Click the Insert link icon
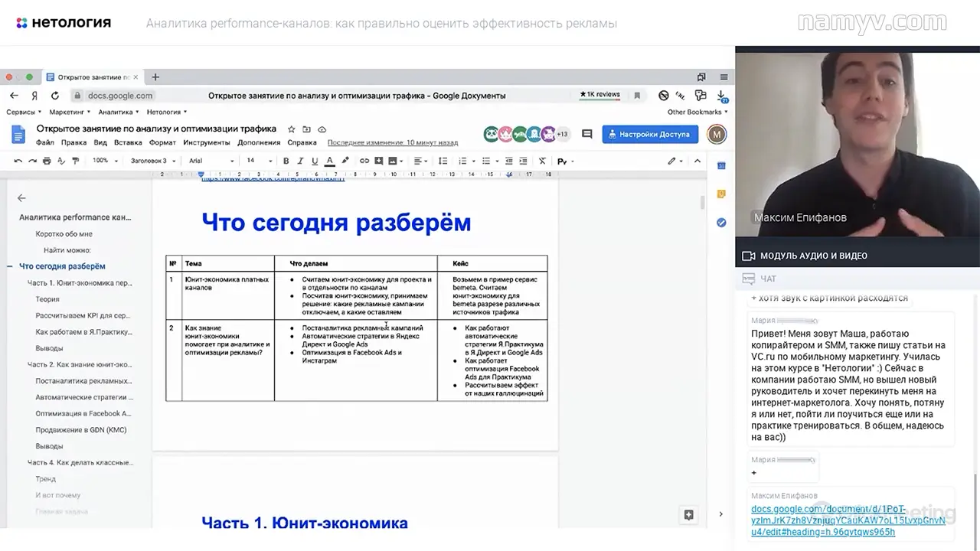Image resolution: width=980 pixels, height=551 pixels. pos(364,161)
